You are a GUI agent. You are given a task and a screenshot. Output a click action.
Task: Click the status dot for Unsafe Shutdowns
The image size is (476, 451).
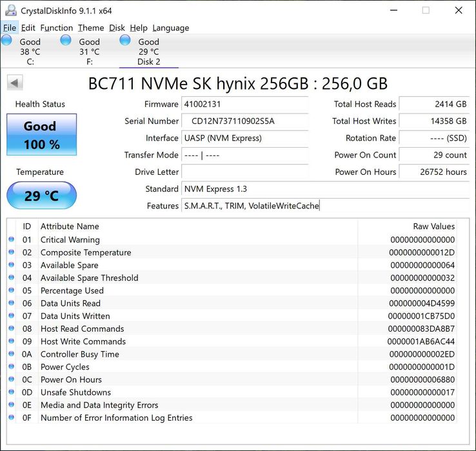12,392
